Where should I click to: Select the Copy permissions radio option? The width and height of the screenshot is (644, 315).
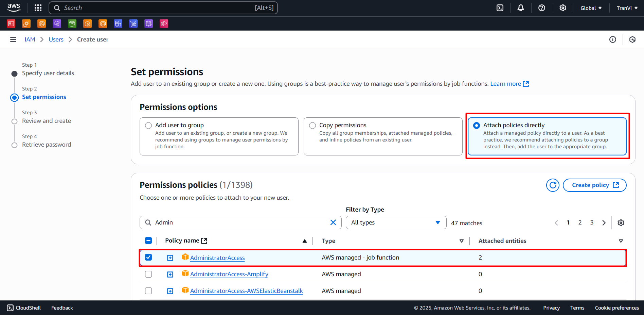point(312,126)
